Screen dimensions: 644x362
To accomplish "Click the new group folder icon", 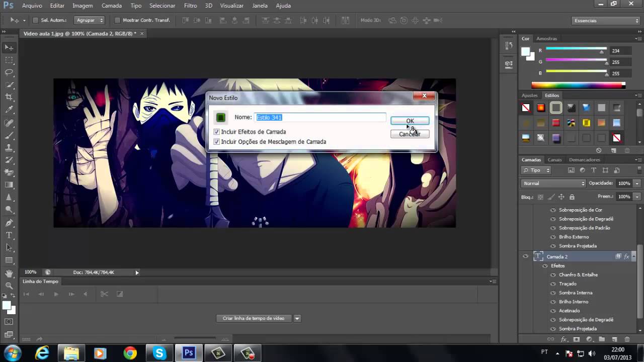I will tap(601, 340).
